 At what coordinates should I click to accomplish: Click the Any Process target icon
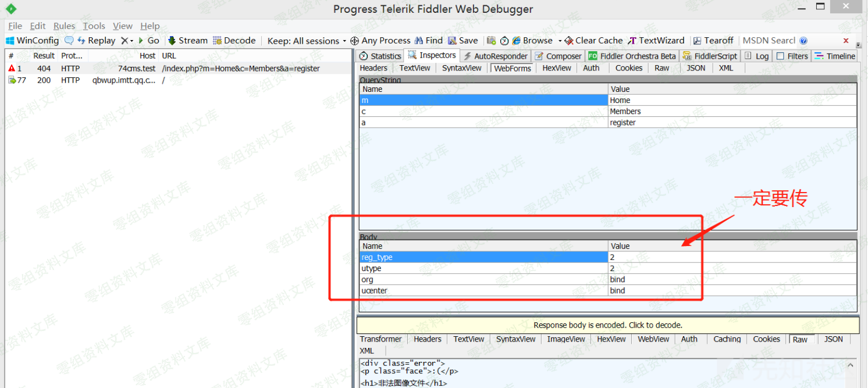point(354,41)
